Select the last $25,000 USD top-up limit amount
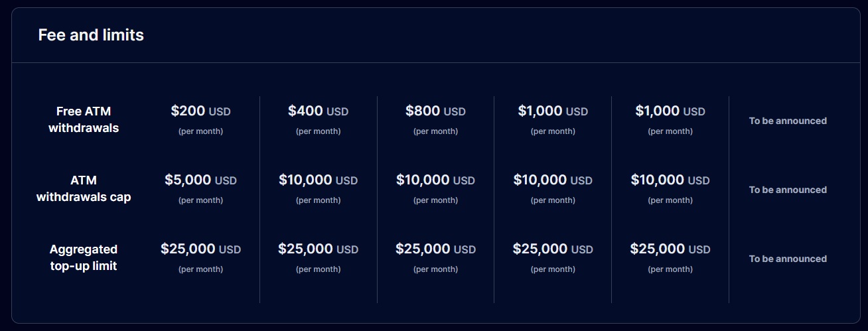The image size is (868, 331). [670, 249]
